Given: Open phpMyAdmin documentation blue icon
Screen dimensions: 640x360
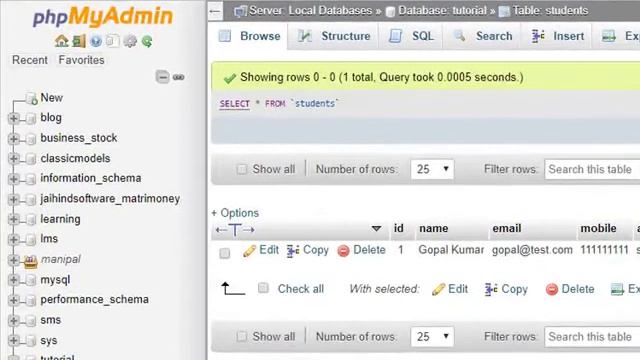Looking at the screenshot, I should tap(96, 41).
